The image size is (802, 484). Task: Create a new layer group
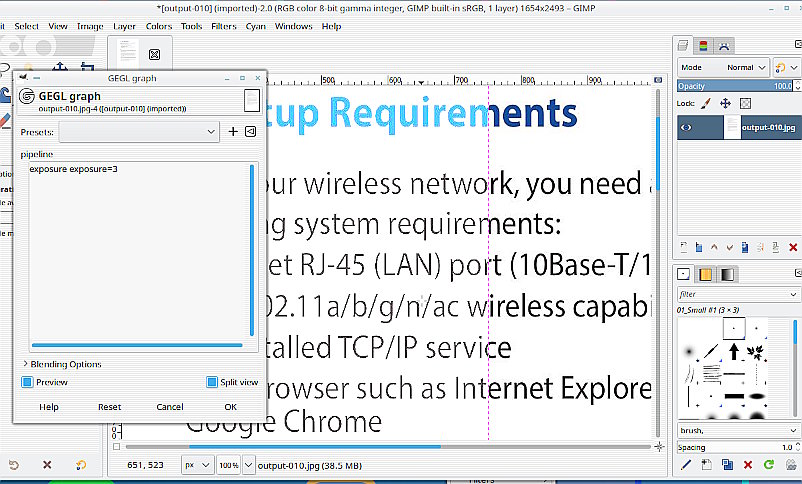pyautogui.click(x=699, y=247)
